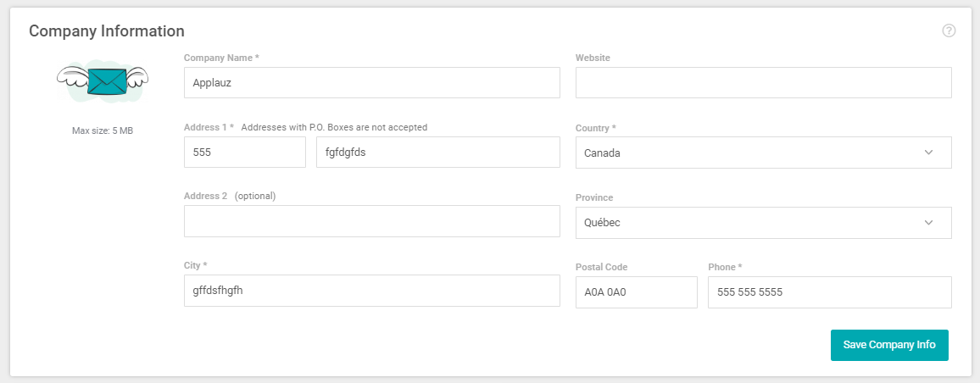Click the City input field

click(371, 291)
